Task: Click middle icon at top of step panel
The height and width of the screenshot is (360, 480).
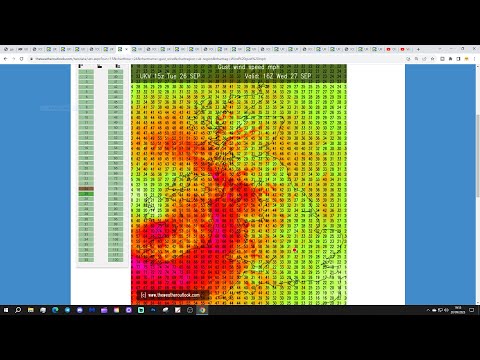Action: click(x=100, y=66)
